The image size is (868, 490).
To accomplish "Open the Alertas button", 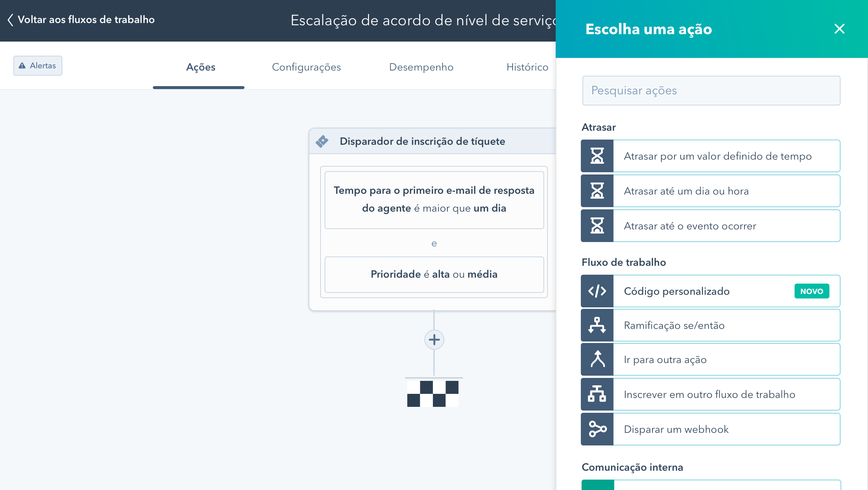I will [x=38, y=66].
